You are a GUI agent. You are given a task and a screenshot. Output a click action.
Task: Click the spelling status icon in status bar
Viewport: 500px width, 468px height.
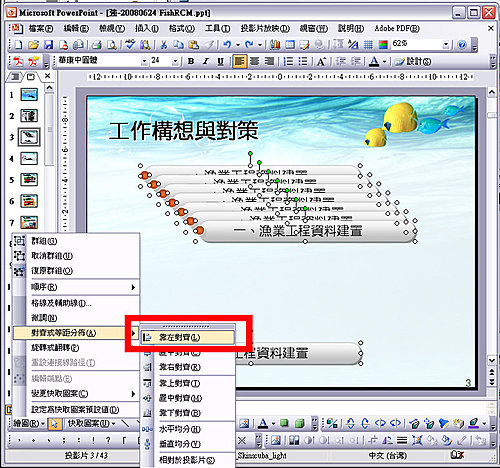pos(457,455)
